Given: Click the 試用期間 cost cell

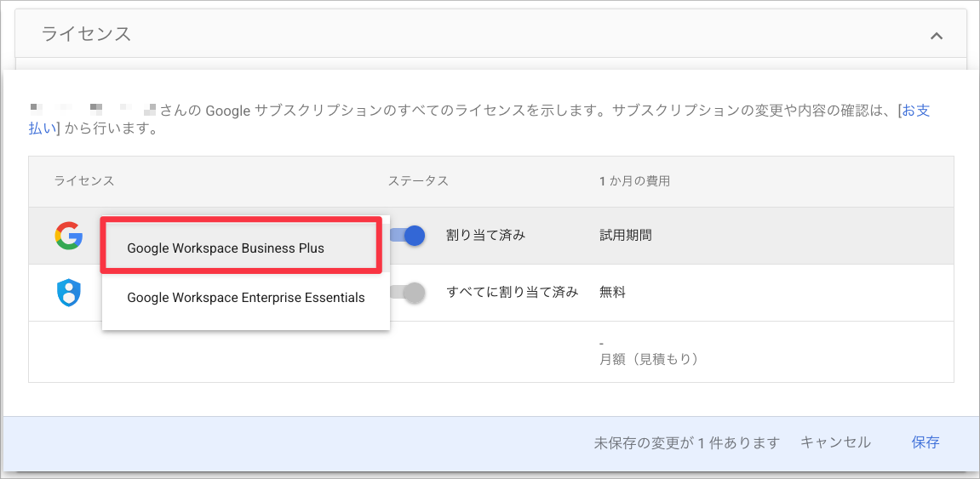Looking at the screenshot, I should 626,236.
